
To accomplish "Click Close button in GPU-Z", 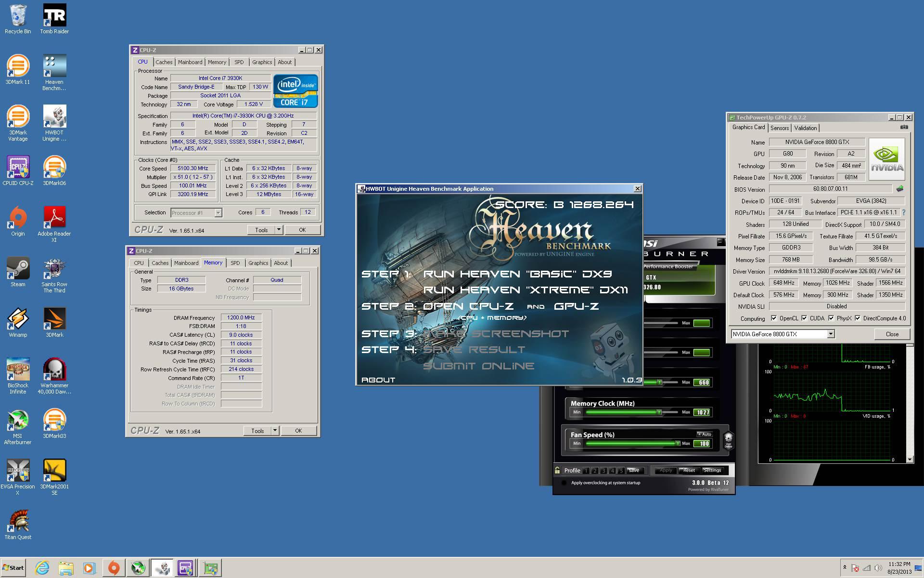I will (x=892, y=334).
